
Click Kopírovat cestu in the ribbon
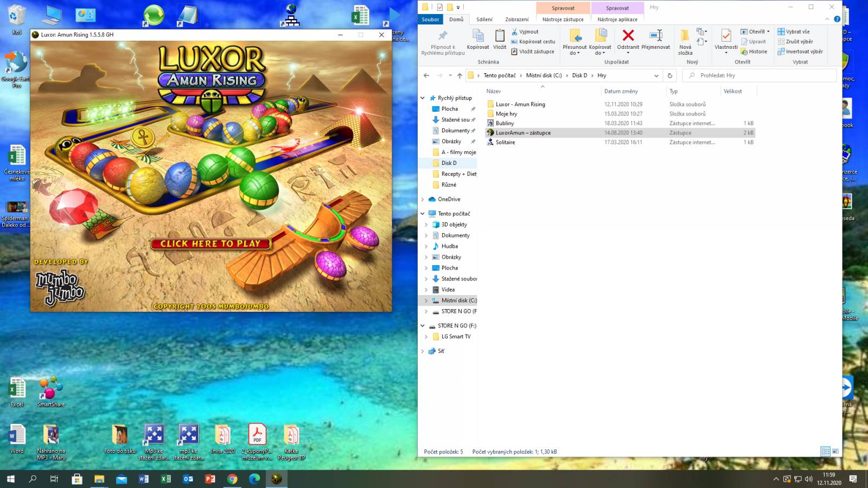click(x=533, y=42)
